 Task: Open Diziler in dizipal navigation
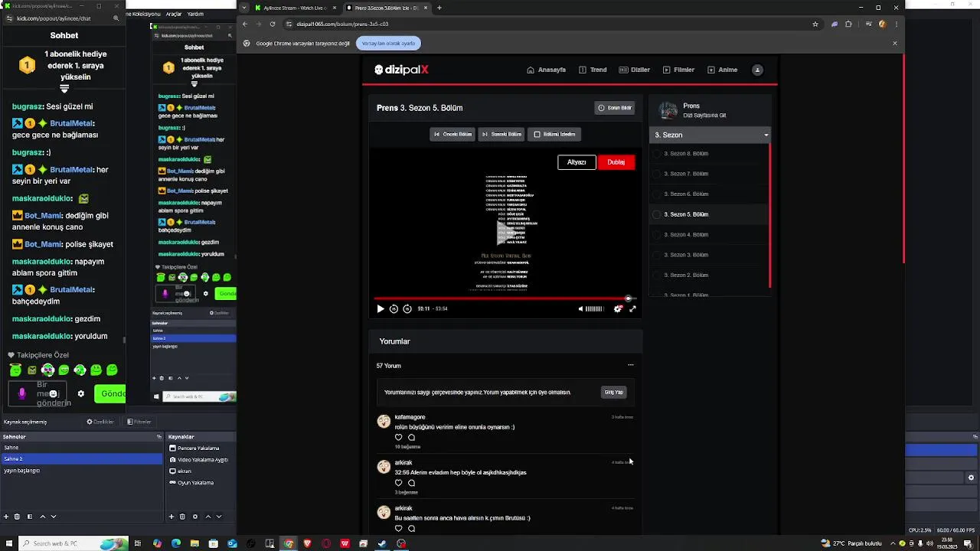coord(635,70)
